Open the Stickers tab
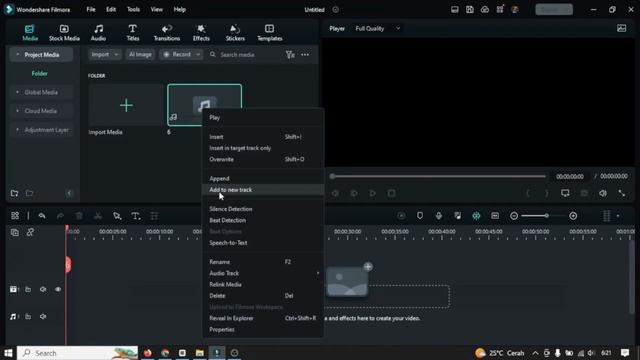 pos(235,33)
